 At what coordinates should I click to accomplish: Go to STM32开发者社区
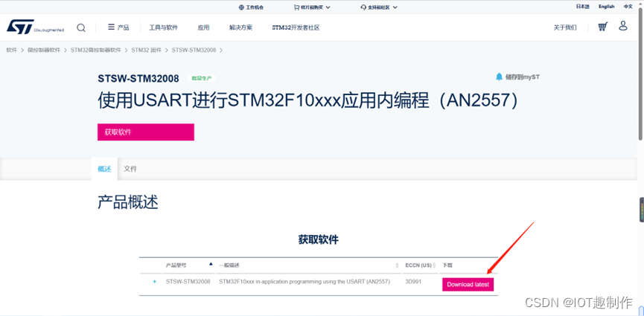tap(296, 28)
